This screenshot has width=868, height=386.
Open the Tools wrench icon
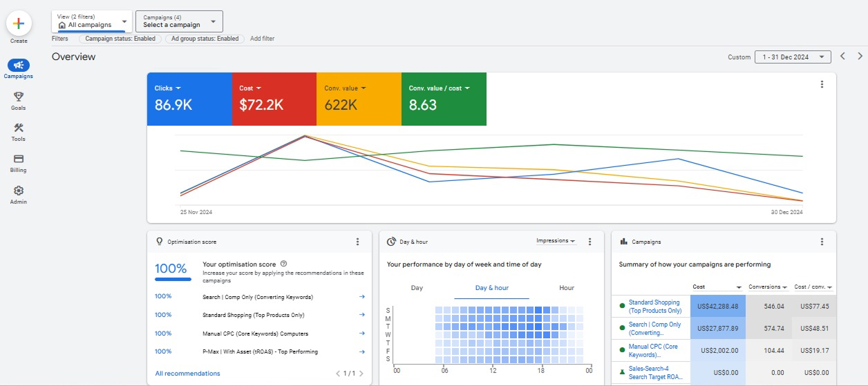19,128
